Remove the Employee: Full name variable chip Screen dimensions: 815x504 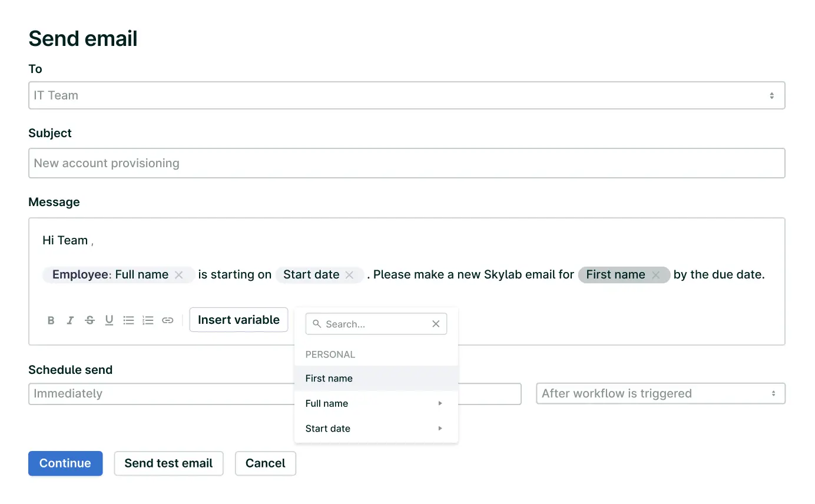pyautogui.click(x=179, y=275)
